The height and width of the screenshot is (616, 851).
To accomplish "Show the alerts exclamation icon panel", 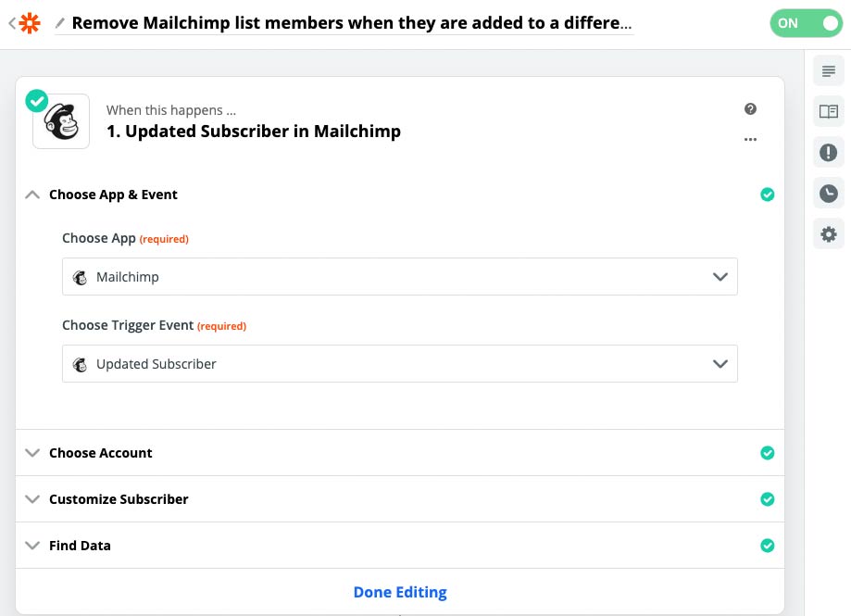I will coord(828,153).
